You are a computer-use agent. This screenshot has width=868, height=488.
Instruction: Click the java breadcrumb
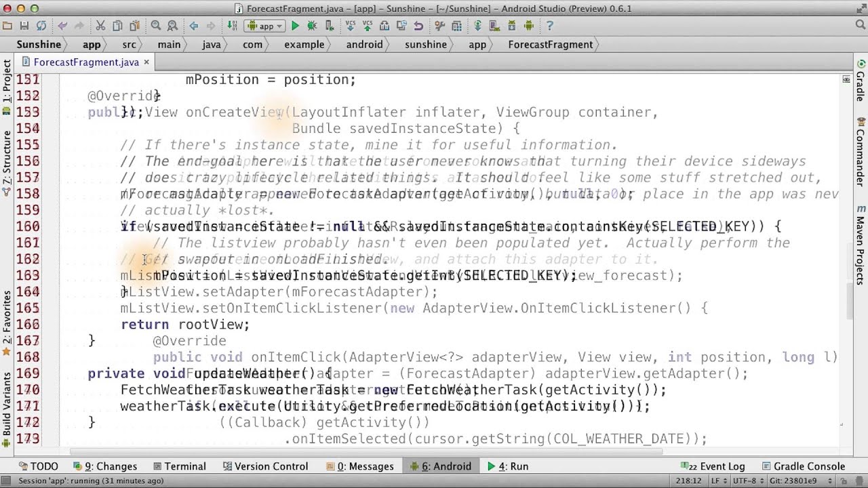[x=212, y=45]
